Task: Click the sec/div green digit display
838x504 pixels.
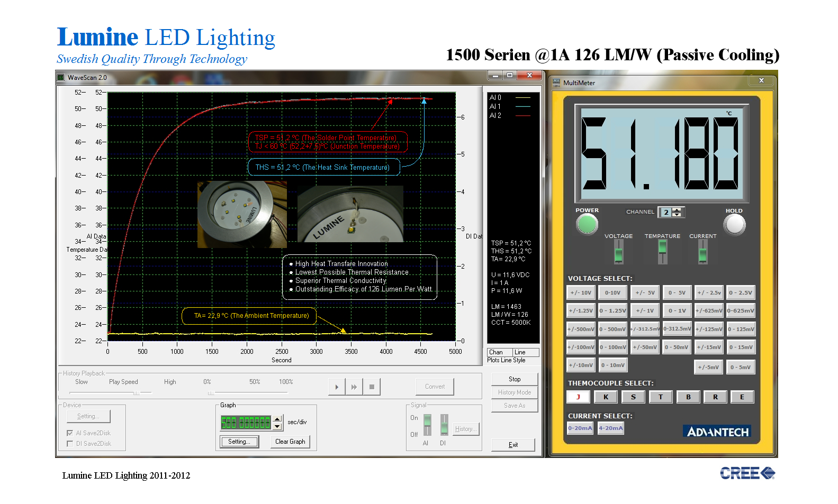Action: pyautogui.click(x=246, y=423)
